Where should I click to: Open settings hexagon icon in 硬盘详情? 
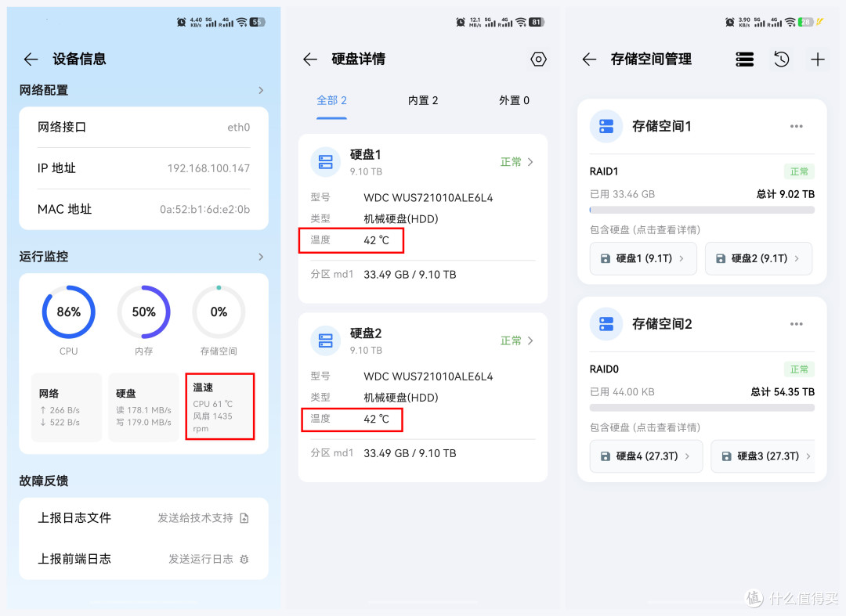[538, 59]
